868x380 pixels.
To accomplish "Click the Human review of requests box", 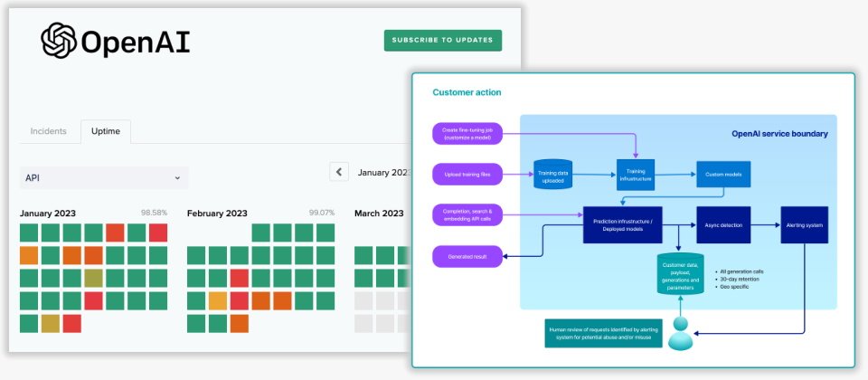I will click(603, 333).
